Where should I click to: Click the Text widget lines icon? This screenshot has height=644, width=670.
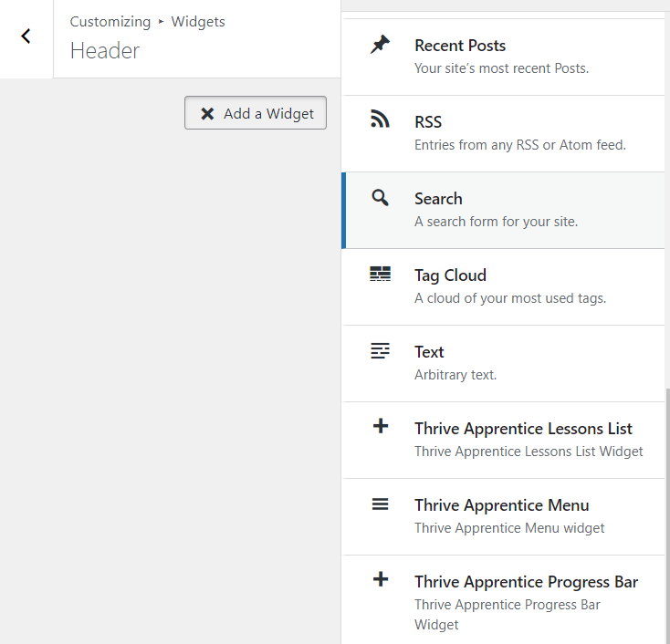click(x=380, y=351)
